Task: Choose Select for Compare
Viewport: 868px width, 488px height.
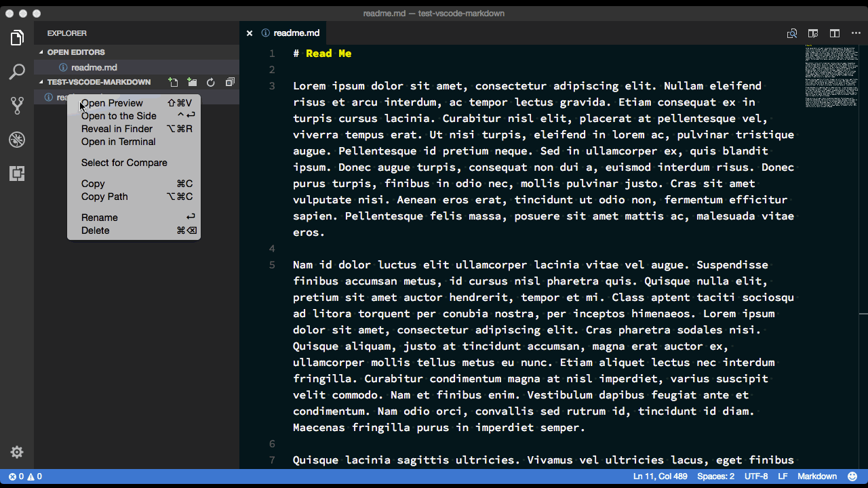Action: (x=134, y=163)
